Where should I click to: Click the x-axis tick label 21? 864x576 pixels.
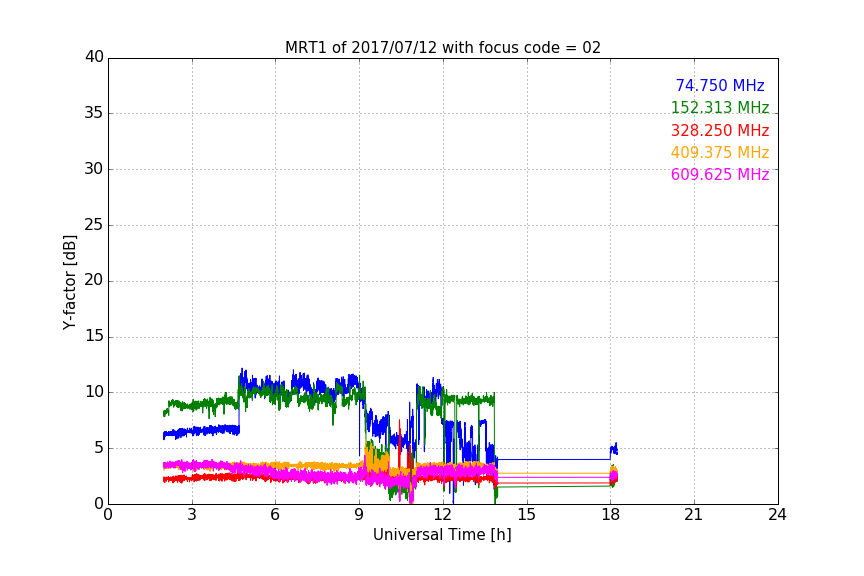point(694,515)
